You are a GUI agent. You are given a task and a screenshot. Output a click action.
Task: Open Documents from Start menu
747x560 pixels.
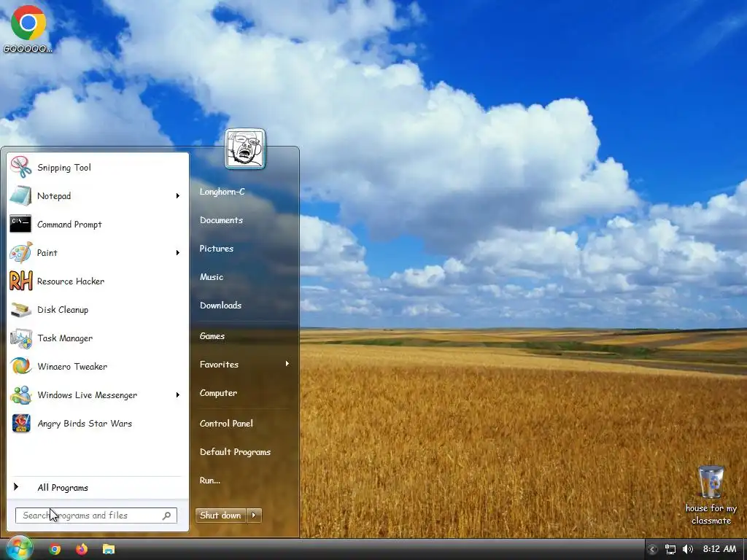(222, 220)
